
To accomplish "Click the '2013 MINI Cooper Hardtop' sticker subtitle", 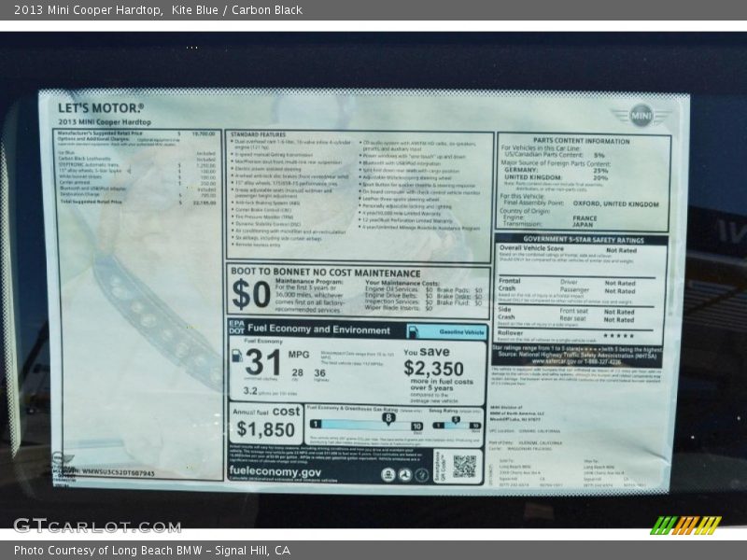I will pos(105,122).
